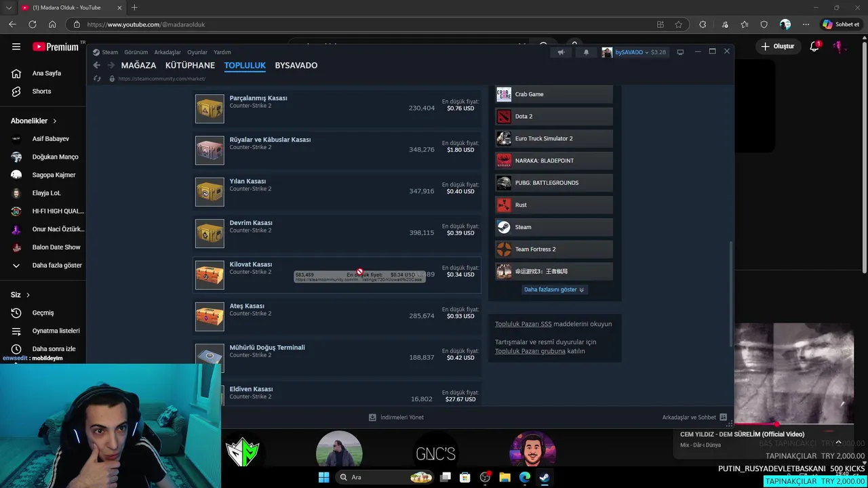Viewport: 868px width, 488px height.
Task: Open a new browser tab
Action: (134, 7)
